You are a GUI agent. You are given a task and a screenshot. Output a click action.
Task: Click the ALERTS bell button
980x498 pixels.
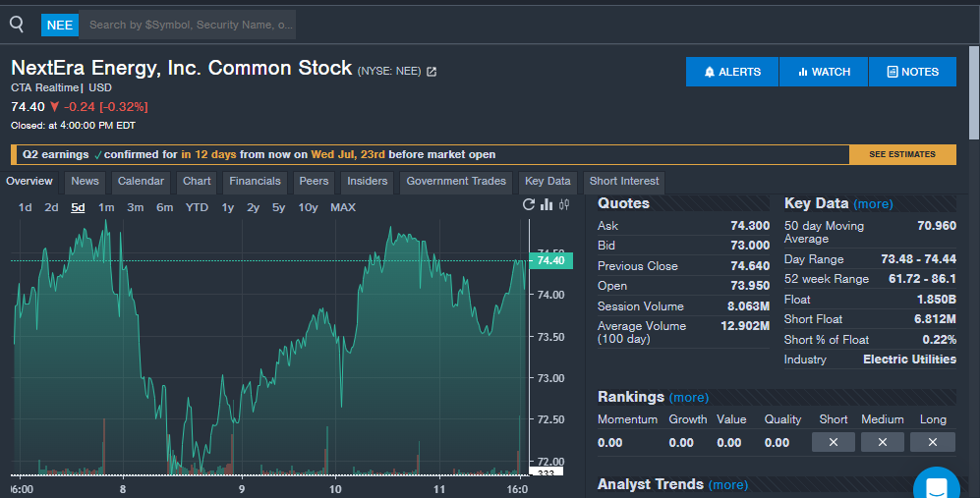[x=732, y=72]
